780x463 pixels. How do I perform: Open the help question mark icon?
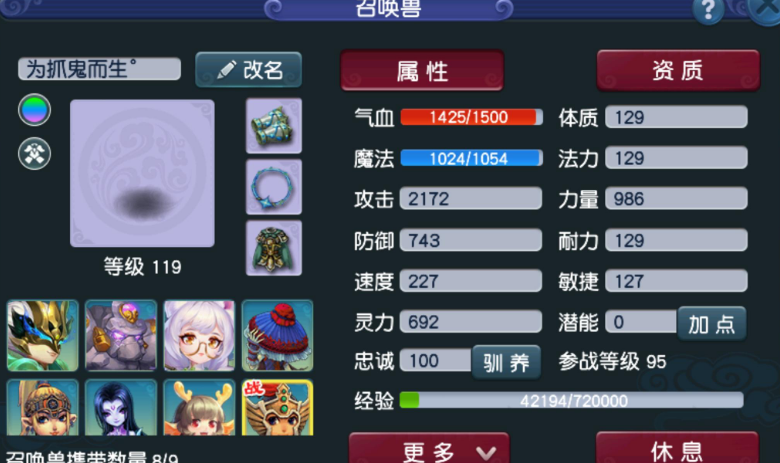[708, 9]
